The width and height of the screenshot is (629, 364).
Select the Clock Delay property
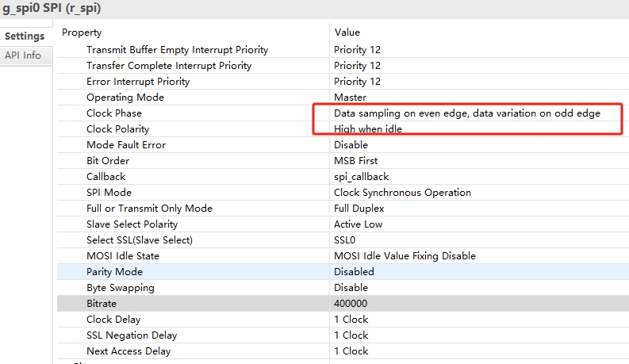(x=113, y=320)
